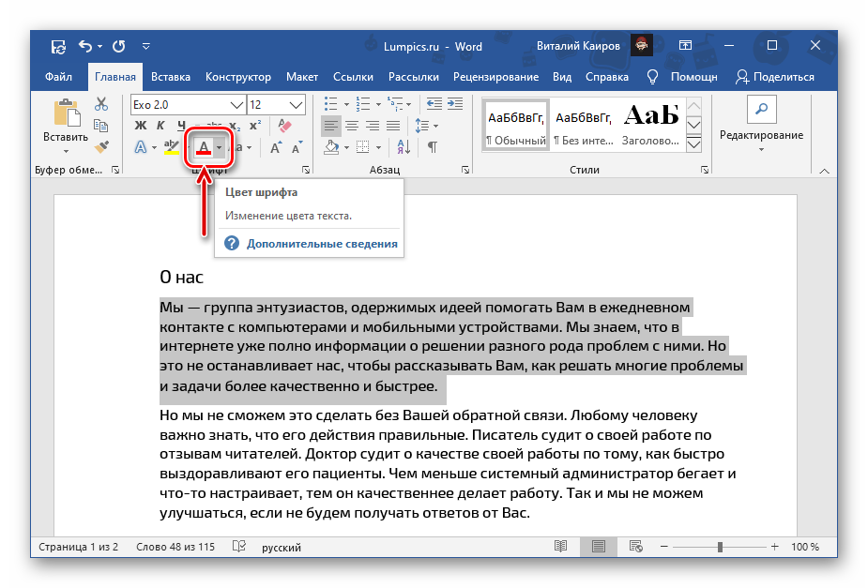Sort text with the A-Я sort icon

tap(404, 147)
